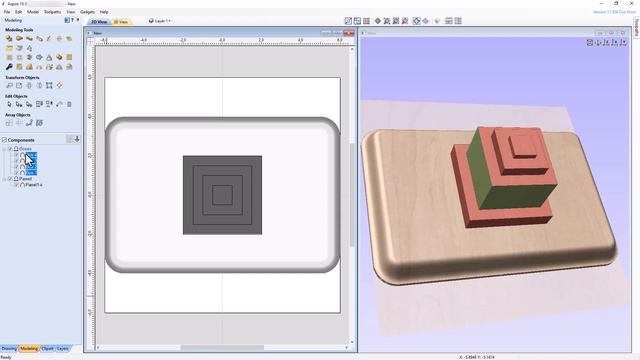
Task: Open Set Size tool in Transform Objects
Action: pos(19,85)
